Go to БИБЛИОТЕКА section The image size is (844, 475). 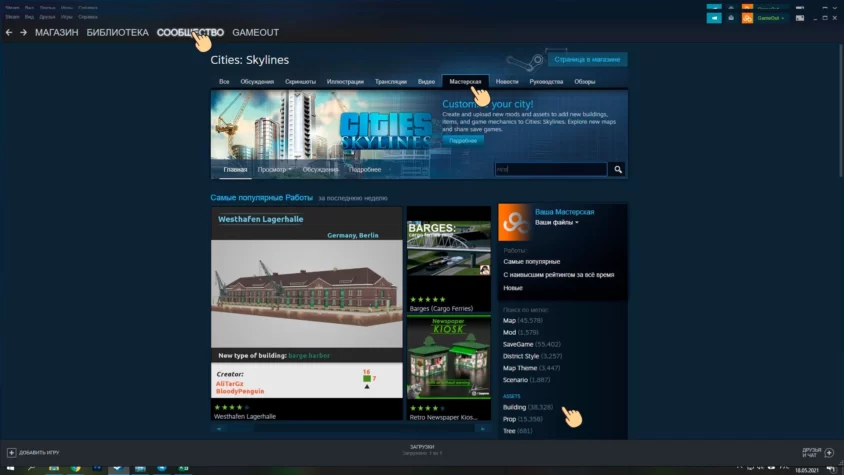(x=117, y=33)
